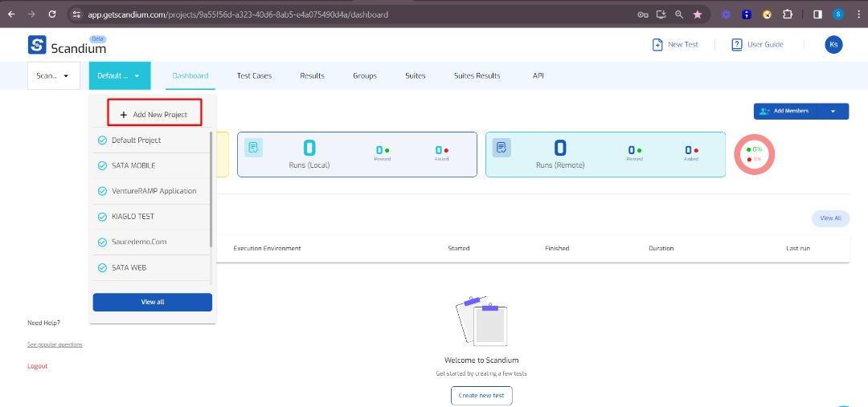The height and width of the screenshot is (407, 868).
Task: Click the browser forward arrow
Action: tap(31, 14)
